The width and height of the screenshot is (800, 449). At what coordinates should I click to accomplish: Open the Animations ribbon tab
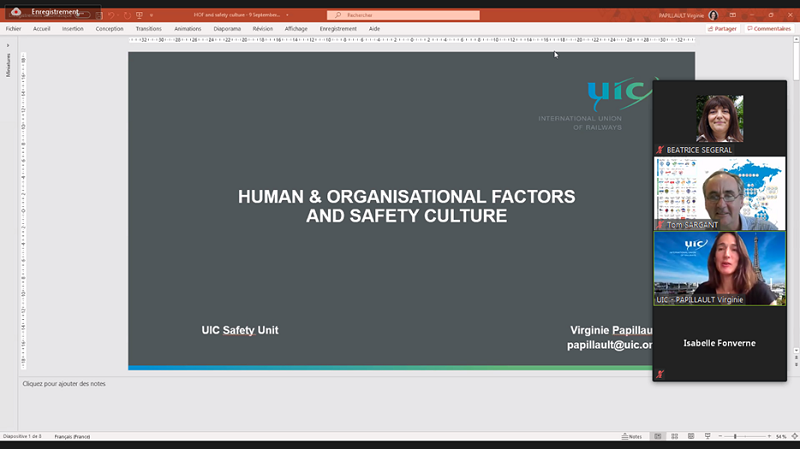point(188,29)
